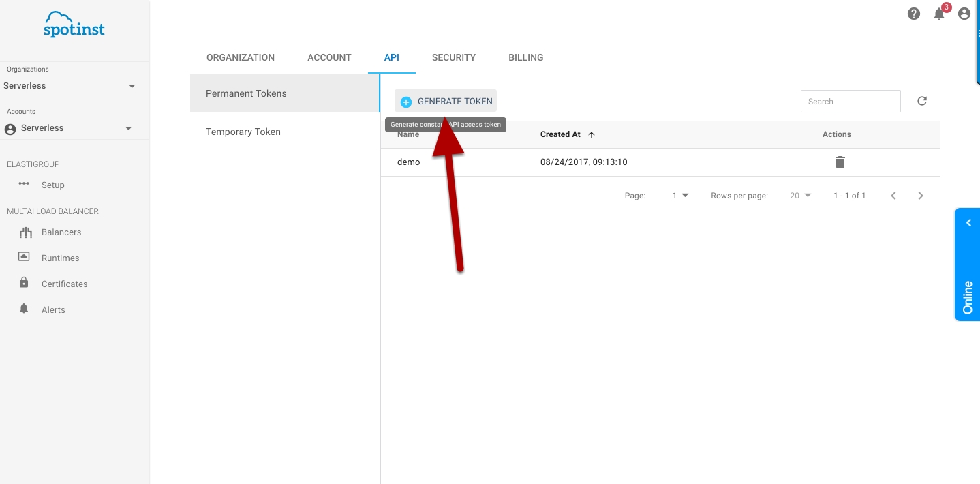Expand the blue Online chat panel
The image size is (980, 484).
[x=967, y=264]
